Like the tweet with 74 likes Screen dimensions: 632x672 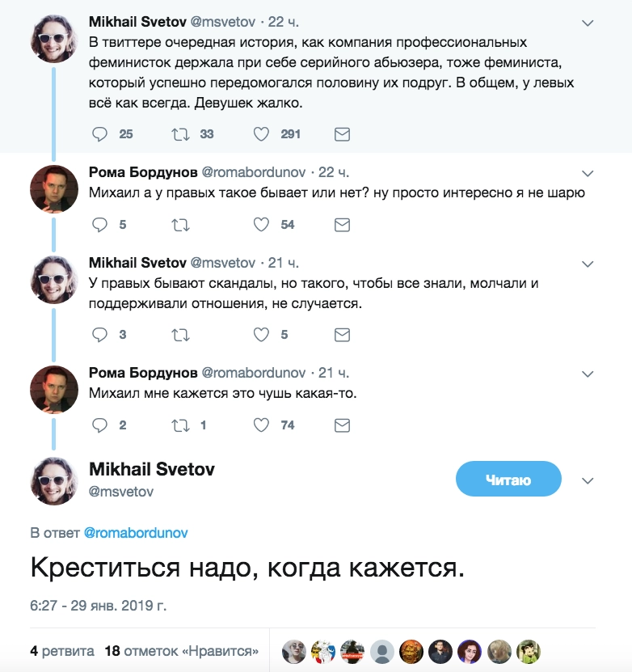pyautogui.click(x=261, y=425)
